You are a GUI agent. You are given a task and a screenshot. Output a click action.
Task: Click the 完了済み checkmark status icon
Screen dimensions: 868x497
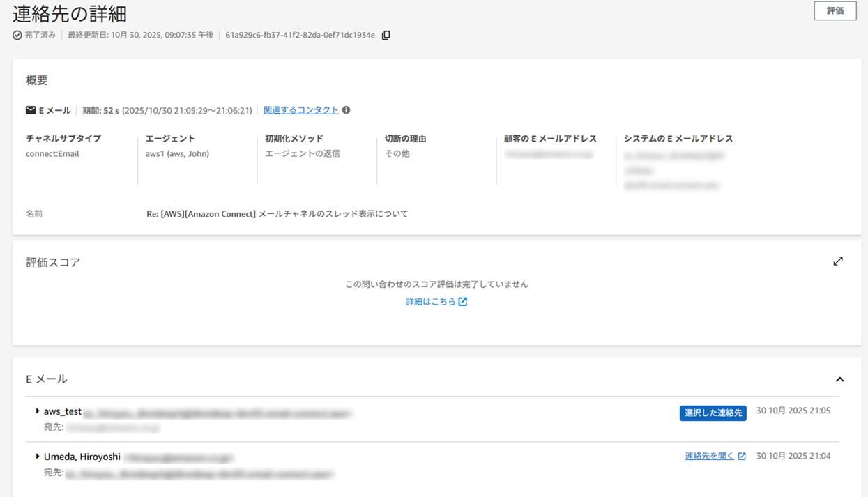(x=17, y=35)
